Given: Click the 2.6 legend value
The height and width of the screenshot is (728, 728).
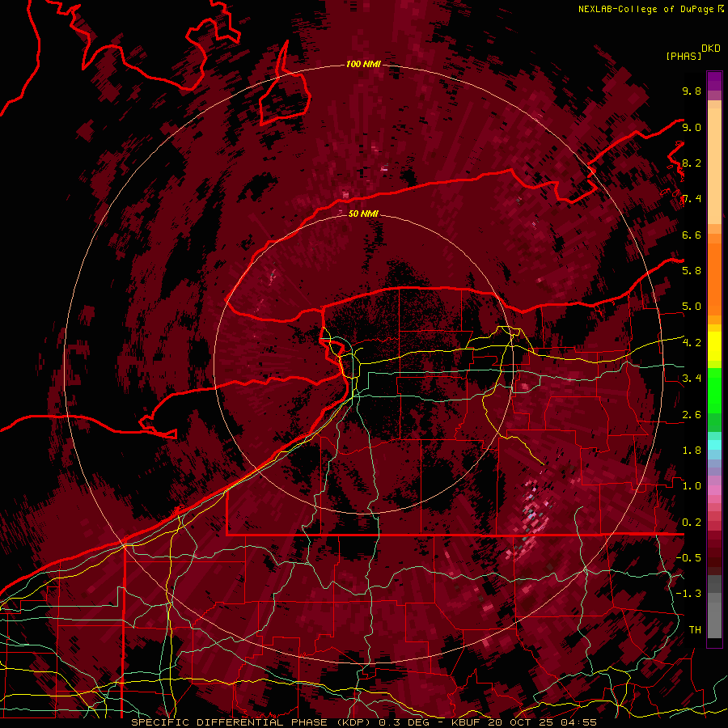Looking at the screenshot, I should pyautogui.click(x=692, y=415).
